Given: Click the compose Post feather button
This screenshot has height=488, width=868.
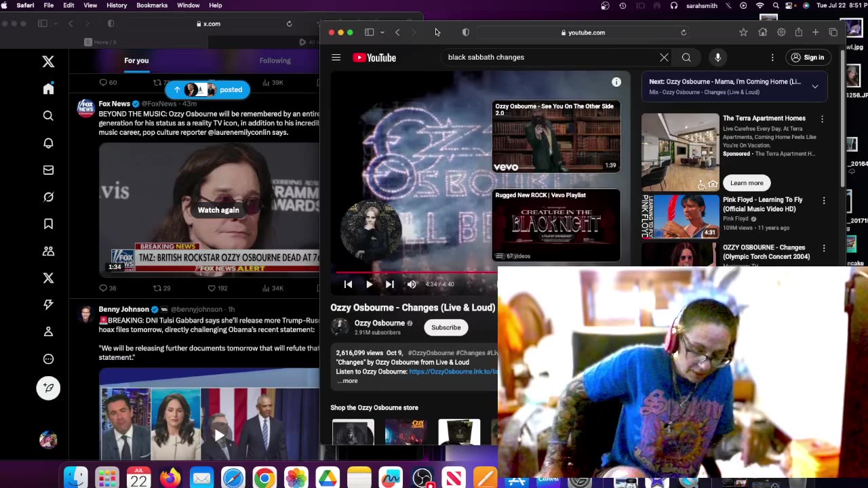Looking at the screenshot, I should tap(48, 388).
